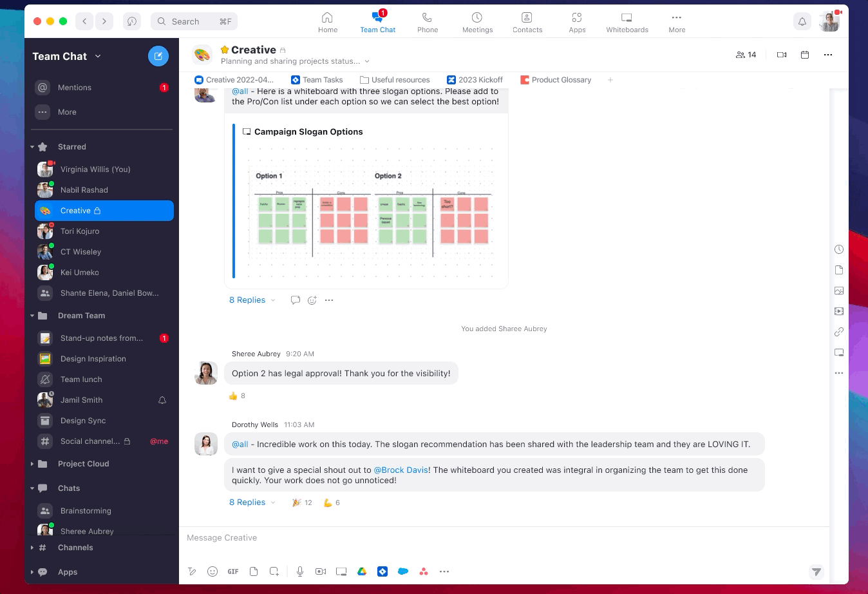Open the notifications bell in top bar
This screenshot has height=594, width=868.
(x=802, y=21)
